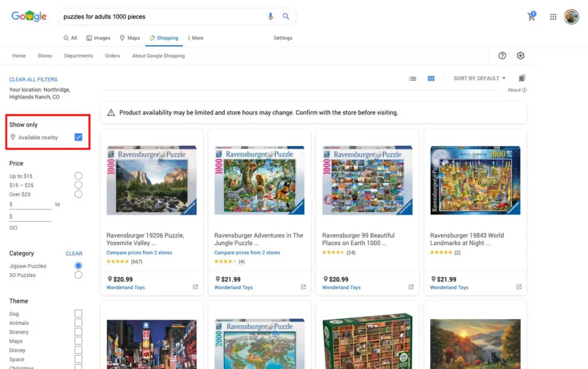This screenshot has height=369, width=588.
Task: Open the Sort By: Default dropdown
Action: (x=479, y=78)
